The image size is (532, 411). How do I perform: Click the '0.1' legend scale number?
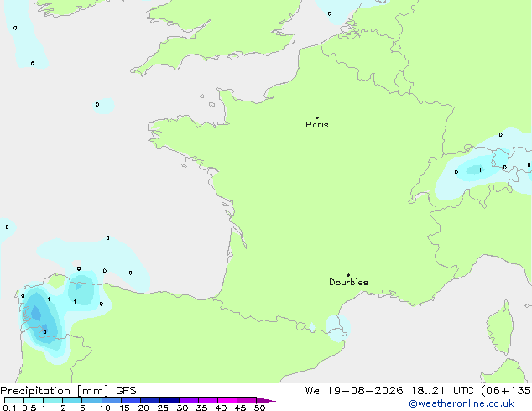pos(9,408)
